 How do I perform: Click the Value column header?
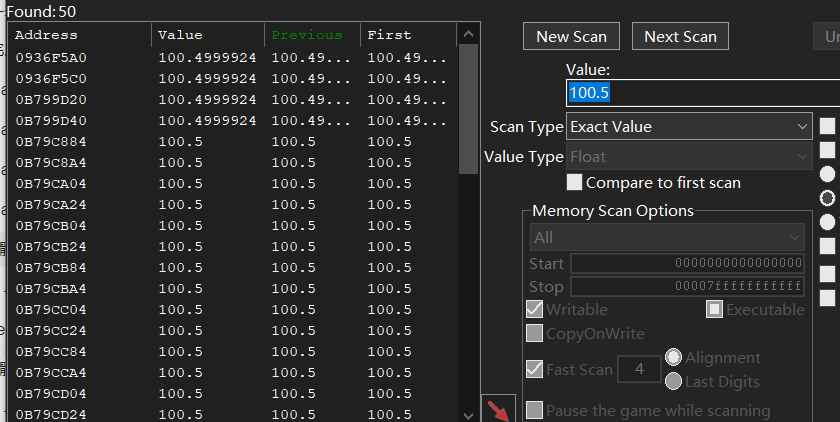208,35
